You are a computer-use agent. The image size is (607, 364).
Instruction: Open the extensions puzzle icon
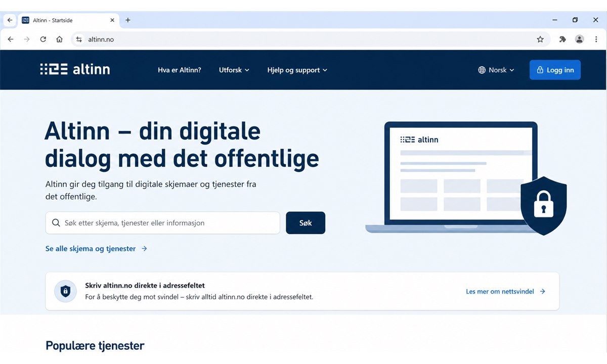(562, 39)
